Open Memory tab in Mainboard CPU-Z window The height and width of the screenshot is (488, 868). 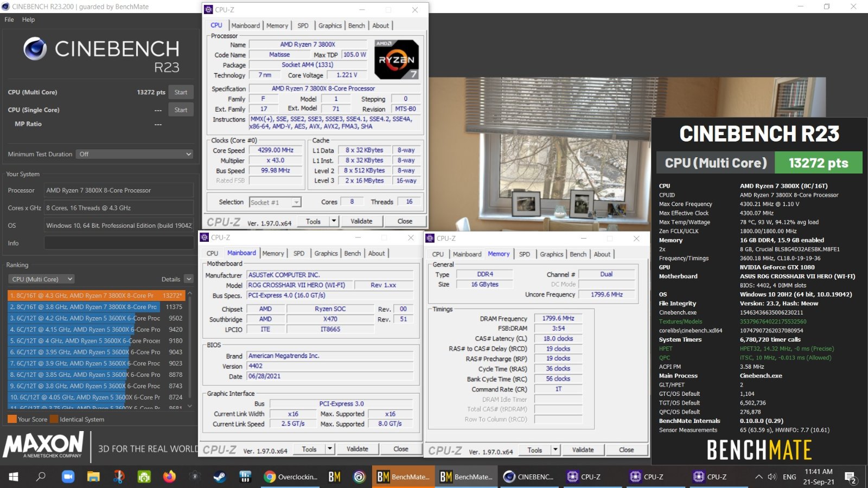click(x=273, y=253)
